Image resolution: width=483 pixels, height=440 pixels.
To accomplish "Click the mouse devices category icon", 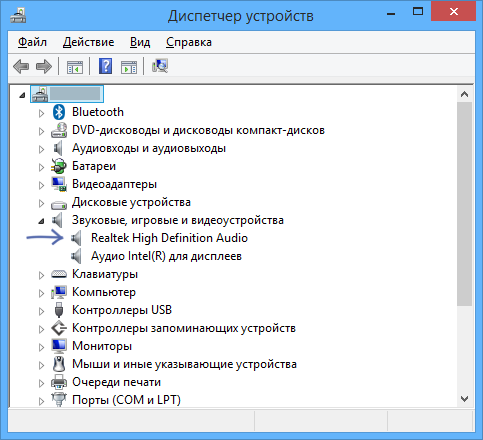I will (59, 364).
